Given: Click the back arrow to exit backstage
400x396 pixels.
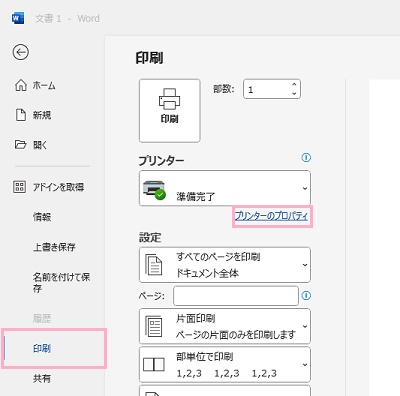Looking at the screenshot, I should pyautogui.click(x=21, y=52).
